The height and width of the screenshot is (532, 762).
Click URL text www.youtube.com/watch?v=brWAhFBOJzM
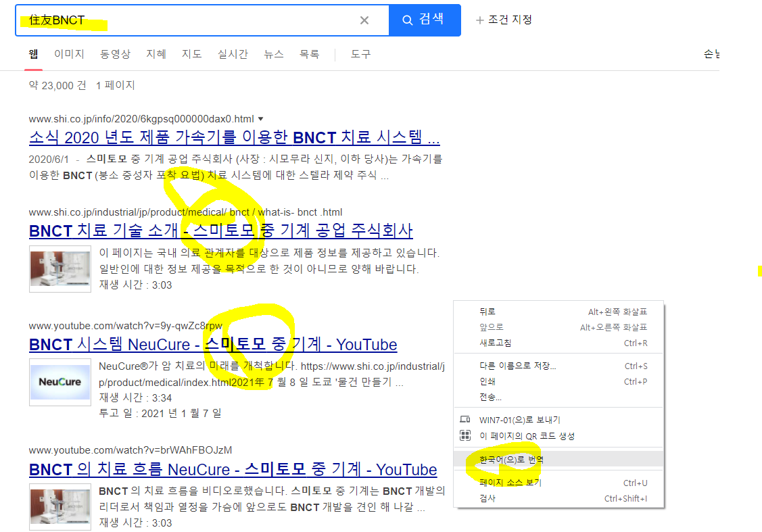[x=130, y=450]
